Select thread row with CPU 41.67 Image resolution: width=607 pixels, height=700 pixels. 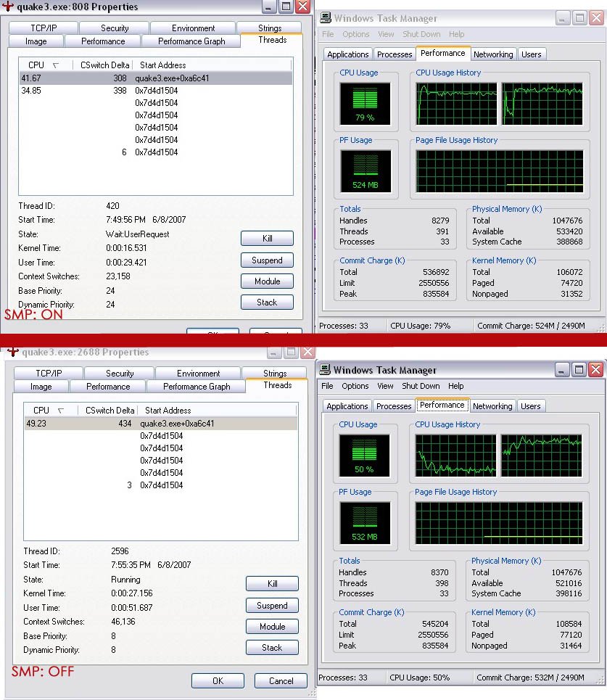click(x=156, y=78)
